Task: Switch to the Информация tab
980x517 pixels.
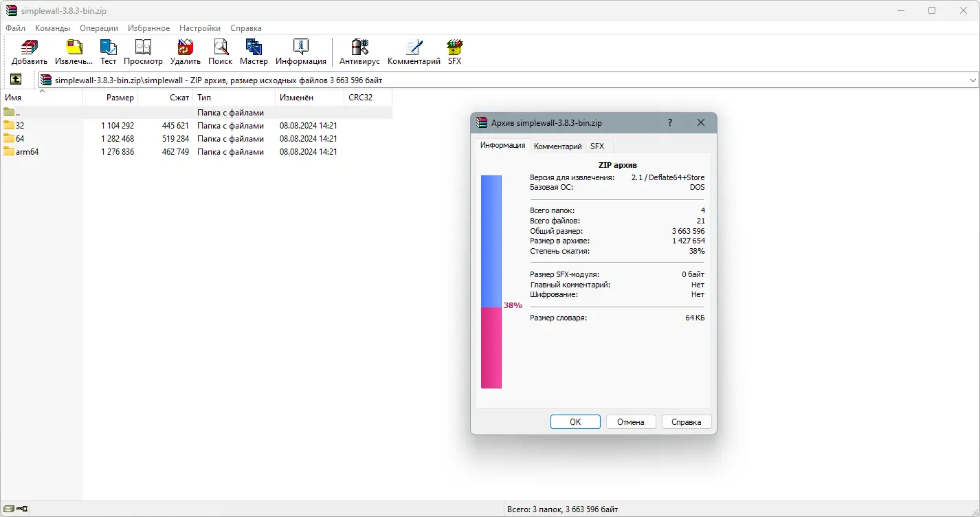Action: pos(503,145)
